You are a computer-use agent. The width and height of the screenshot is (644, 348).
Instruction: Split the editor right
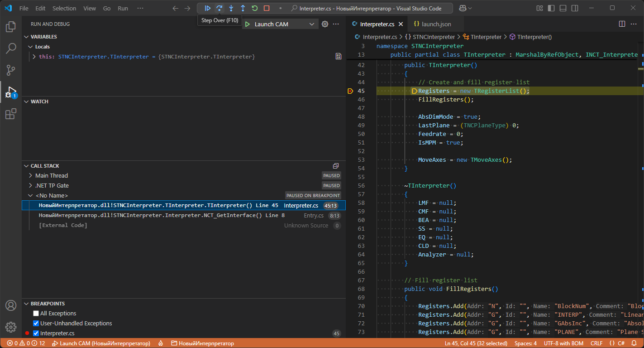(x=622, y=24)
